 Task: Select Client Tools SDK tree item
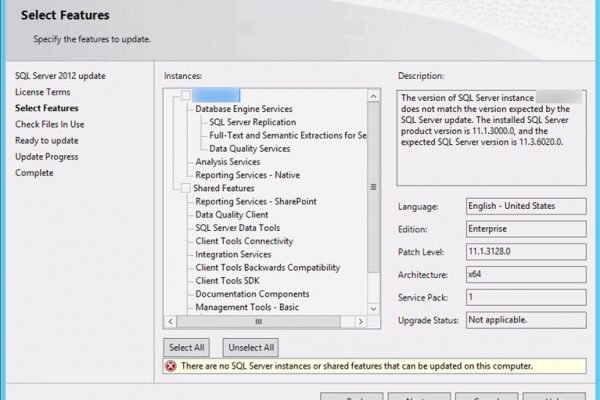(x=227, y=281)
